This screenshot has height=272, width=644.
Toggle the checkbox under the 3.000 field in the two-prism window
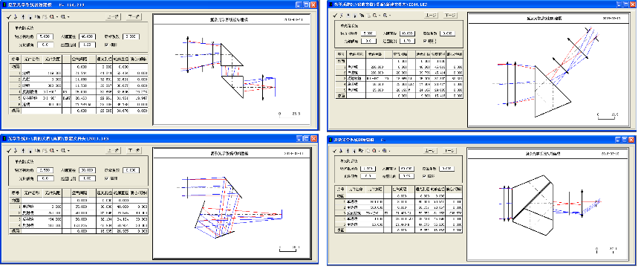[105, 45]
